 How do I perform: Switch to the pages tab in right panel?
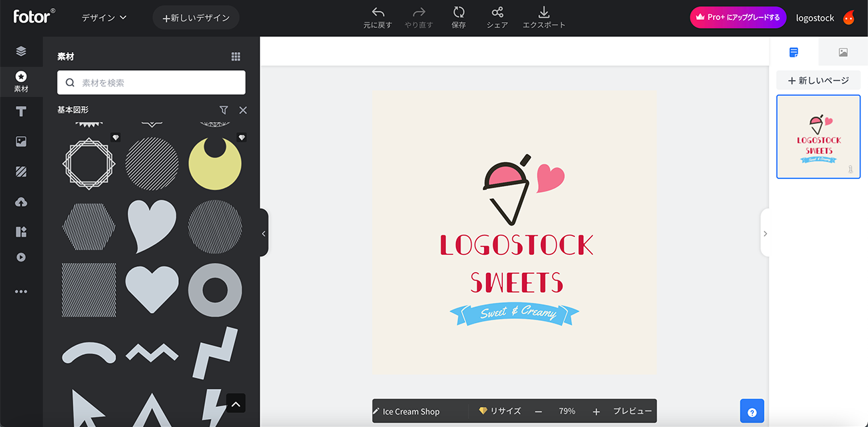794,52
